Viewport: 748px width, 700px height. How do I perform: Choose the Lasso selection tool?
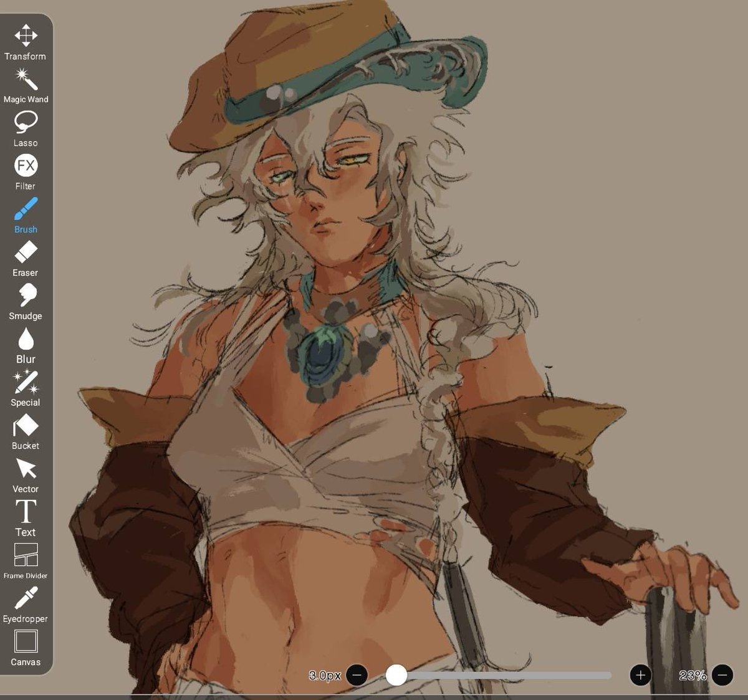pyautogui.click(x=26, y=129)
